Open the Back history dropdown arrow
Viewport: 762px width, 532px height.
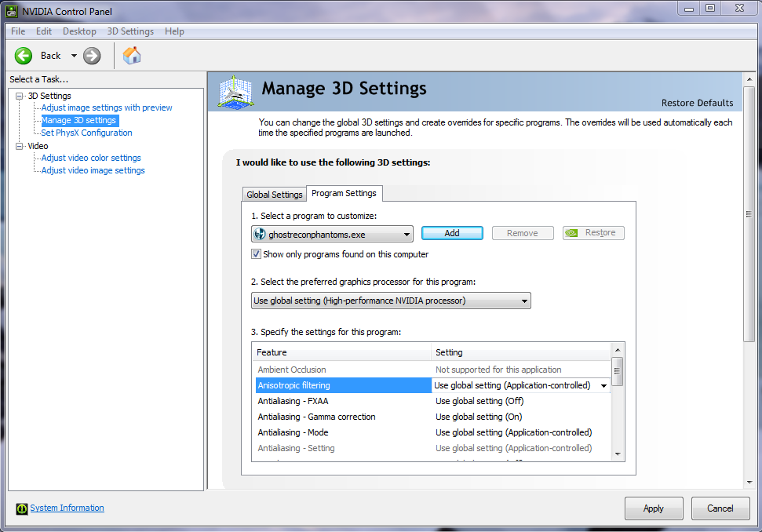click(x=74, y=56)
